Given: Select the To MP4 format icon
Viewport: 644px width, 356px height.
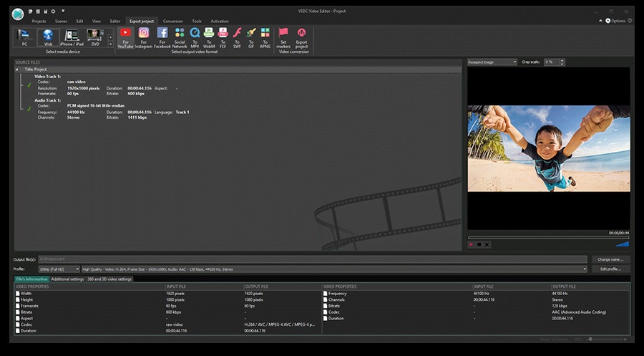Looking at the screenshot, I should (195, 37).
